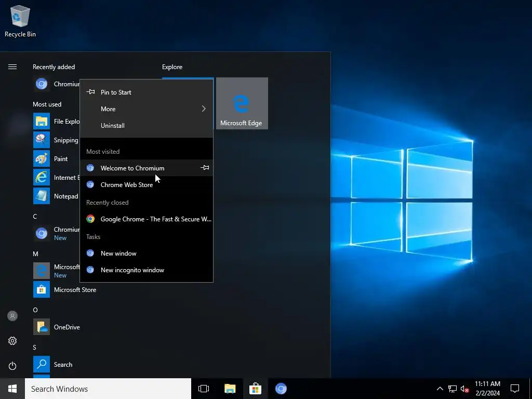This screenshot has height=399, width=532.
Task: Open Welcome to Chromium entry
Action: tap(146, 168)
